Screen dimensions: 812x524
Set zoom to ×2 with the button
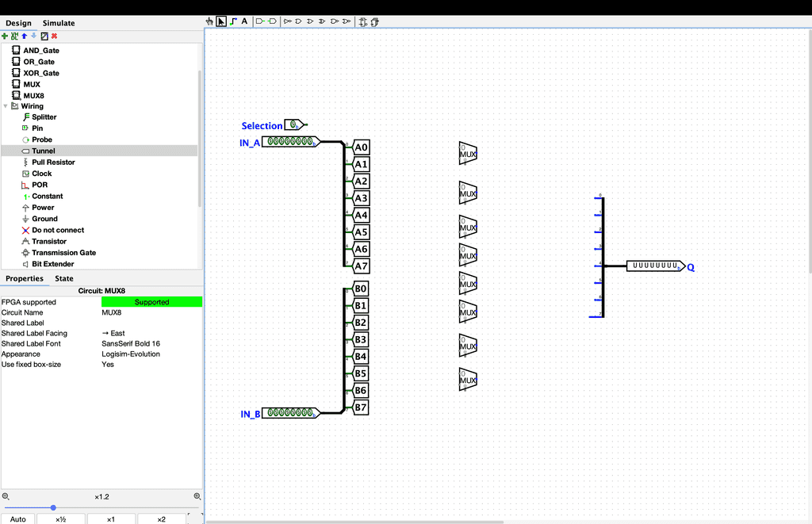point(161,519)
